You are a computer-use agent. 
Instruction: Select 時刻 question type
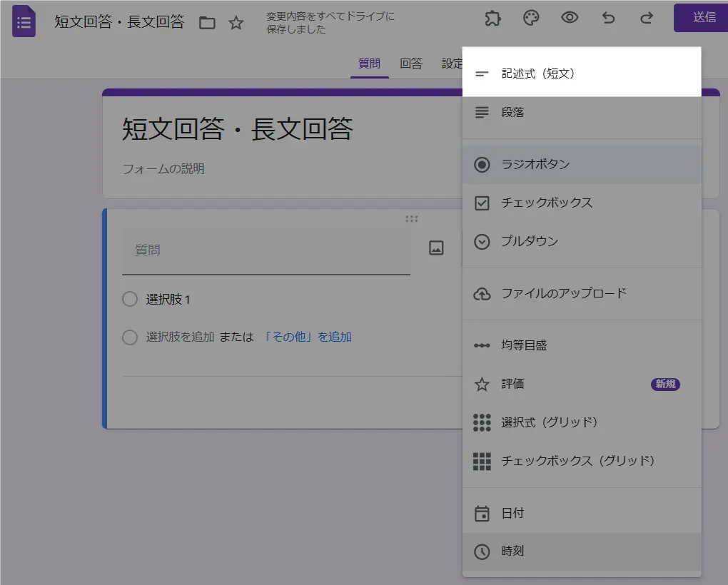coord(582,551)
